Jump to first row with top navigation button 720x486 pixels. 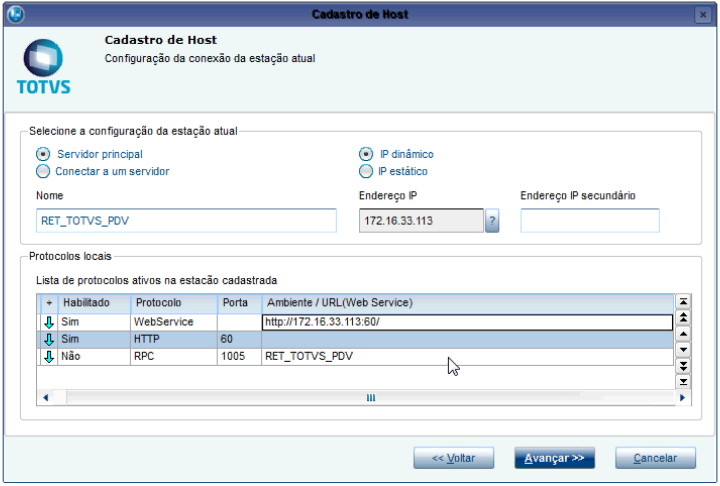point(684,300)
